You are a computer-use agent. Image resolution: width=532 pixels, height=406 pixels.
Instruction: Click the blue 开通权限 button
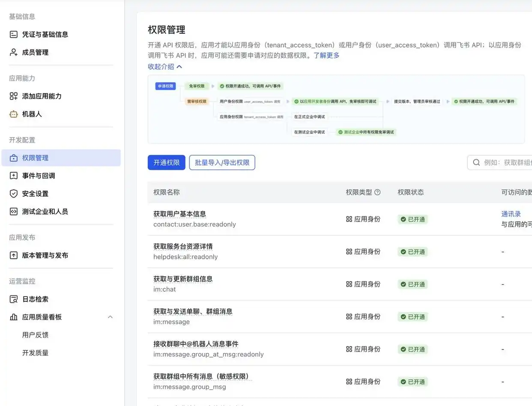click(x=166, y=162)
